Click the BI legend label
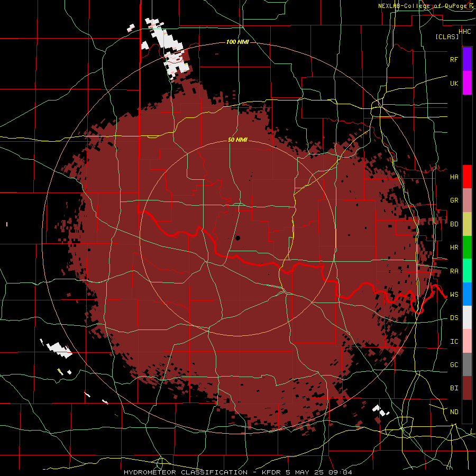Screen dimensions: 476x476 coord(454,388)
